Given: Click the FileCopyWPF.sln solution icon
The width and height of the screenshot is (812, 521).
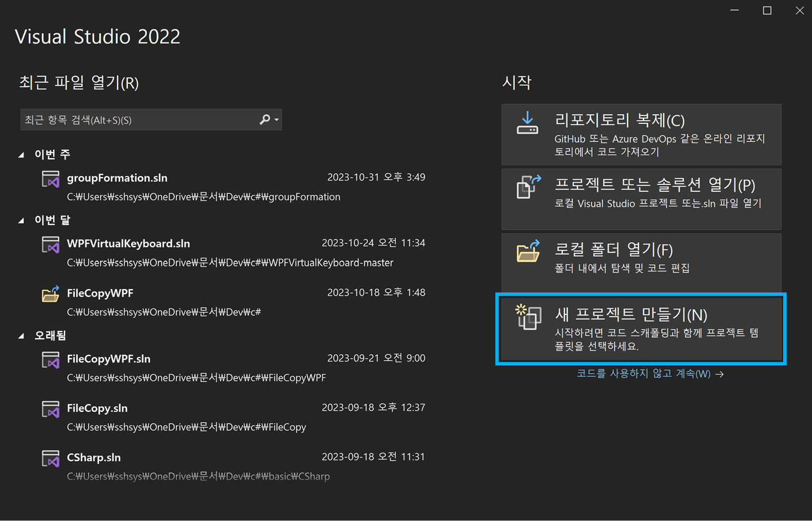Looking at the screenshot, I should click(x=51, y=360).
